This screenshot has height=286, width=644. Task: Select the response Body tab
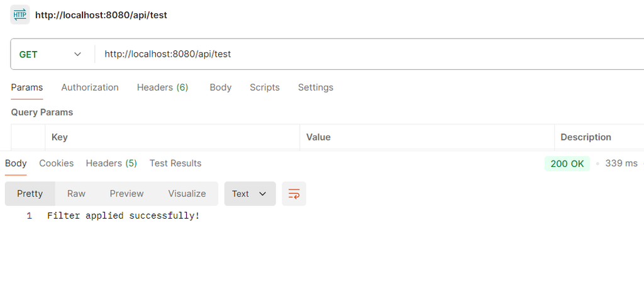(16, 163)
